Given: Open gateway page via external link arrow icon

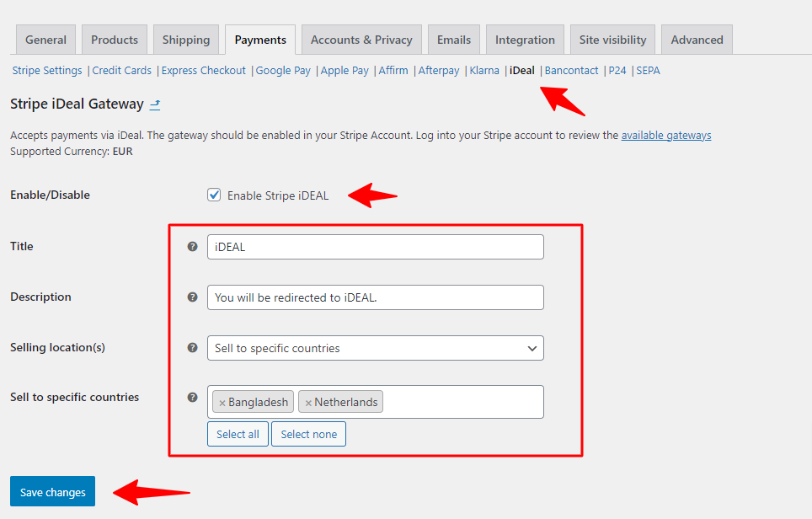Looking at the screenshot, I should point(154,104).
